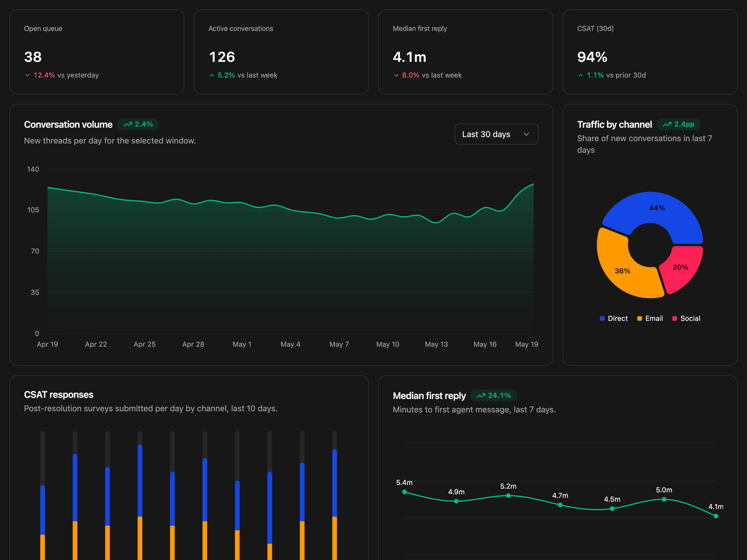Click the 94% CSAT value

pos(592,57)
